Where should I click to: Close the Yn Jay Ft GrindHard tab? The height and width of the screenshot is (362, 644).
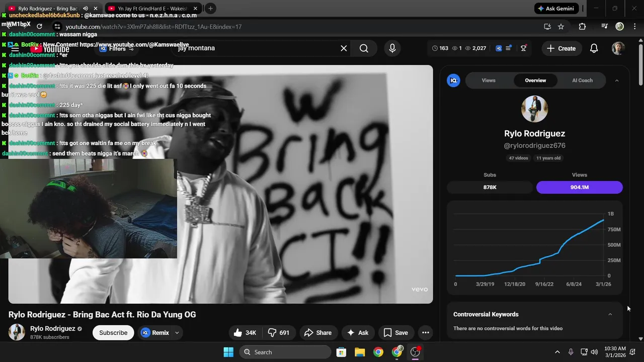click(195, 9)
